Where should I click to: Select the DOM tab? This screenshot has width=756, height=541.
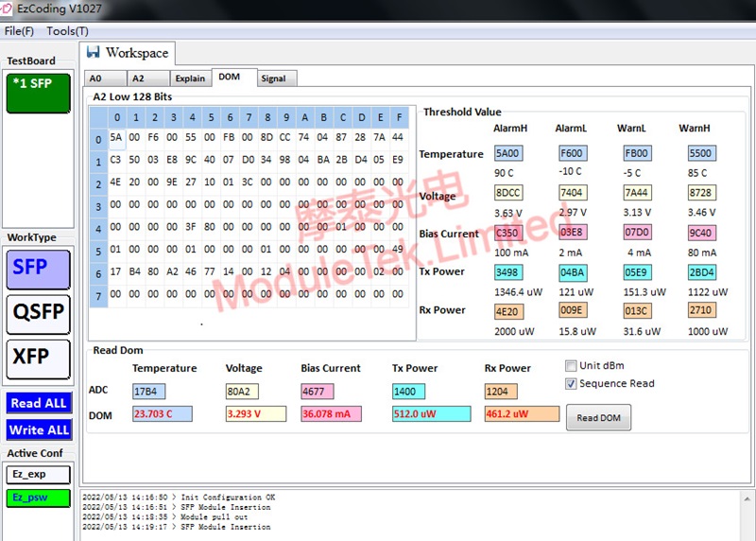pyautogui.click(x=234, y=78)
